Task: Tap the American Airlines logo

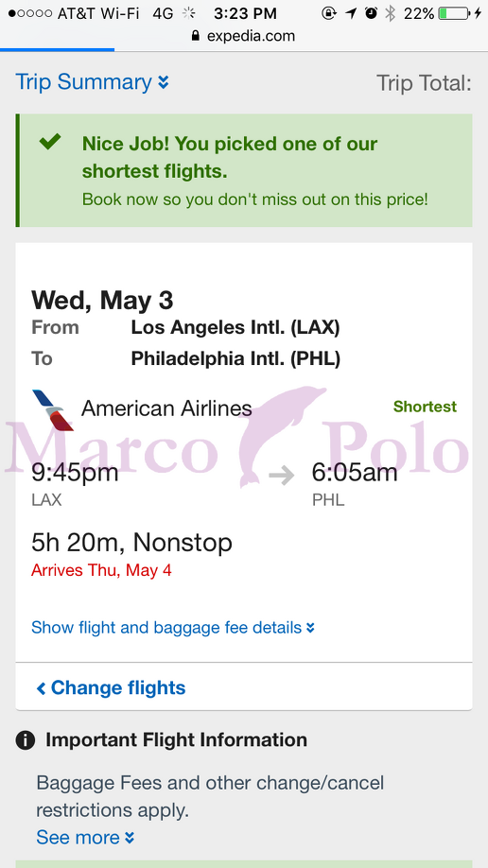Action: [53, 410]
